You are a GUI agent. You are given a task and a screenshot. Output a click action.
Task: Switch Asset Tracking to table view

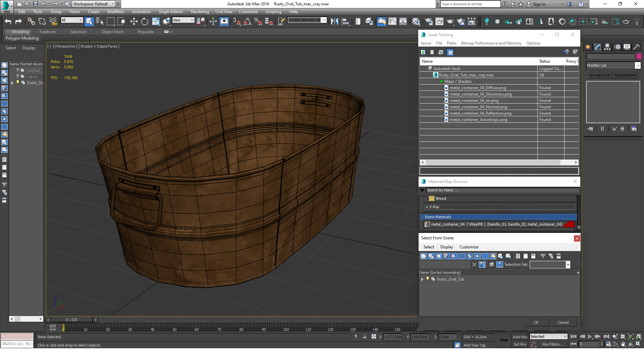point(450,52)
